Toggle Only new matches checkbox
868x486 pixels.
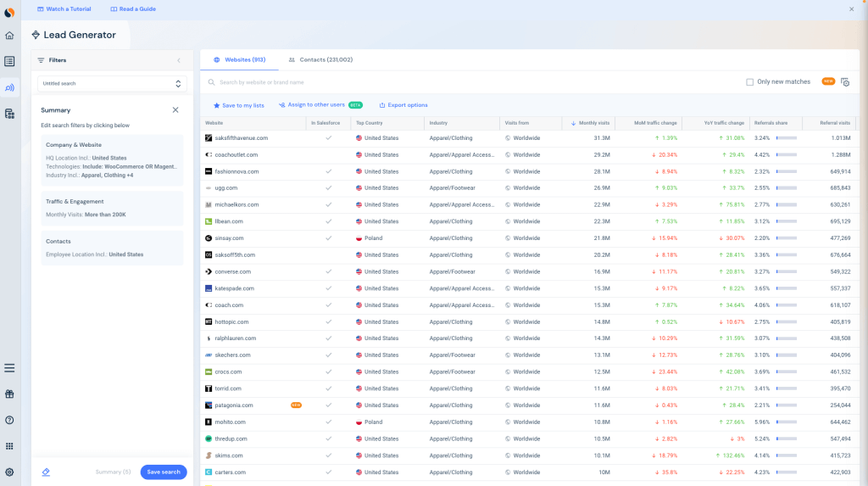click(749, 82)
